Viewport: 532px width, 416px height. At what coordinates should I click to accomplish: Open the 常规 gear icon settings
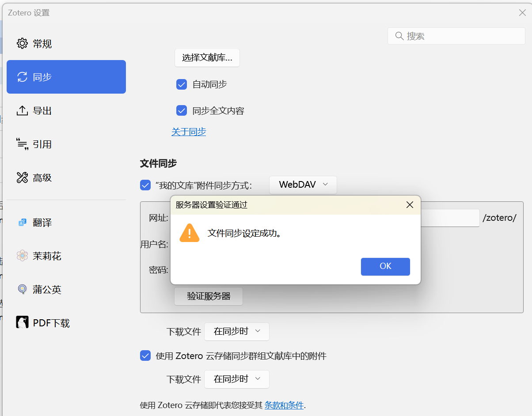tap(22, 43)
